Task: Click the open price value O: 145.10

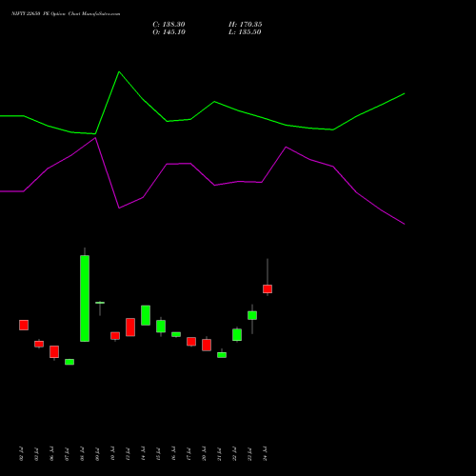Action: coord(169,32)
